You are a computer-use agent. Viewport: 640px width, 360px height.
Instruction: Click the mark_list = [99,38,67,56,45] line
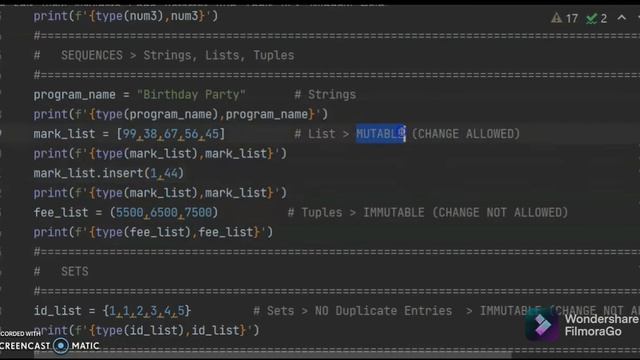point(129,134)
